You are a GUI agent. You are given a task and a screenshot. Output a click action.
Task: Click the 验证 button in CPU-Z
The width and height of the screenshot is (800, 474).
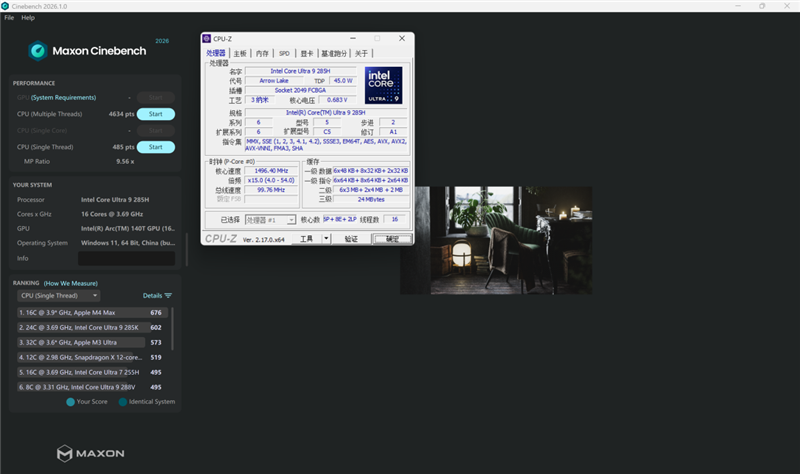351,239
